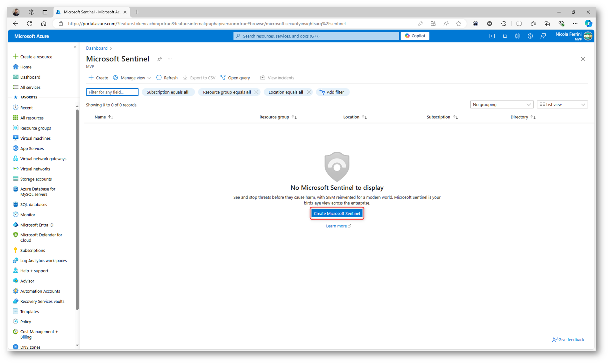Image resolution: width=609 pixels, height=364 pixels.
Task: Click the Virtual network gateways icon
Action: pyautogui.click(x=15, y=158)
